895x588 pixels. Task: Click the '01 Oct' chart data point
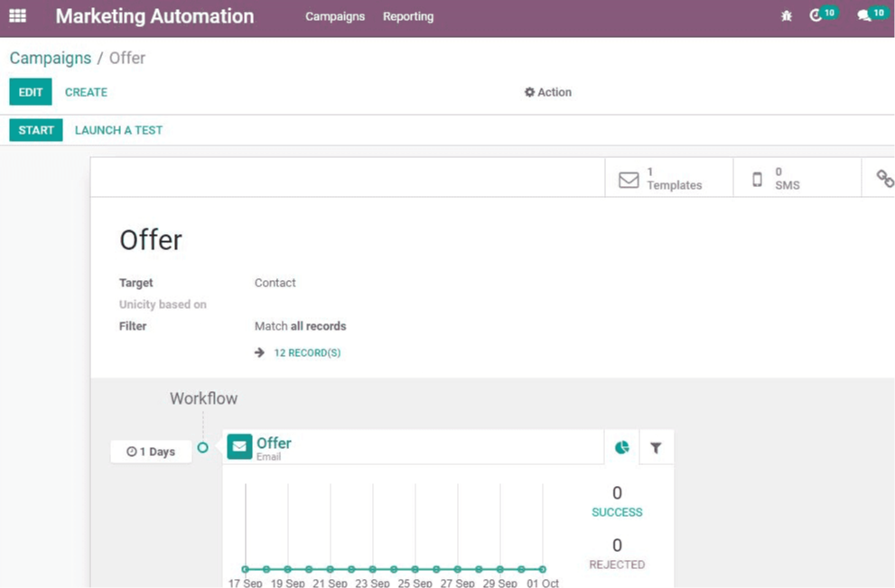[543, 569]
